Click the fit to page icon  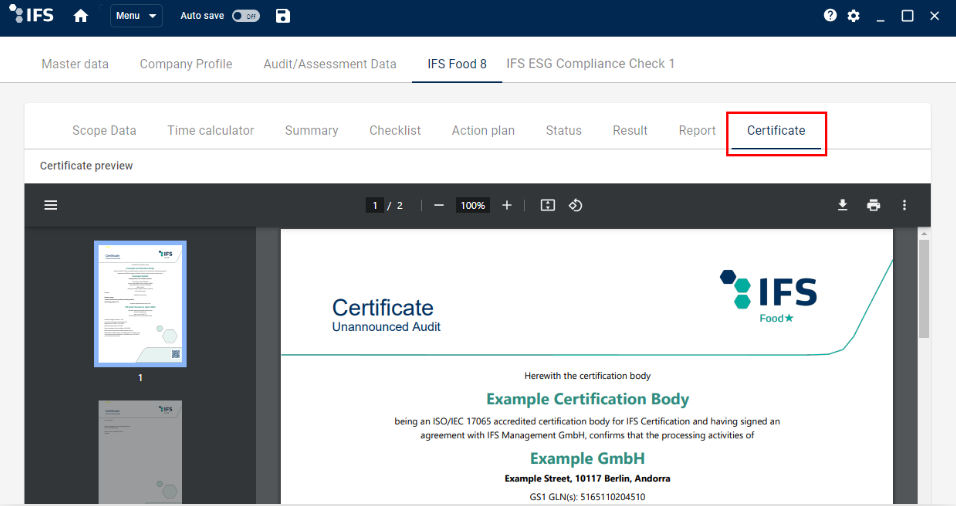tap(548, 205)
